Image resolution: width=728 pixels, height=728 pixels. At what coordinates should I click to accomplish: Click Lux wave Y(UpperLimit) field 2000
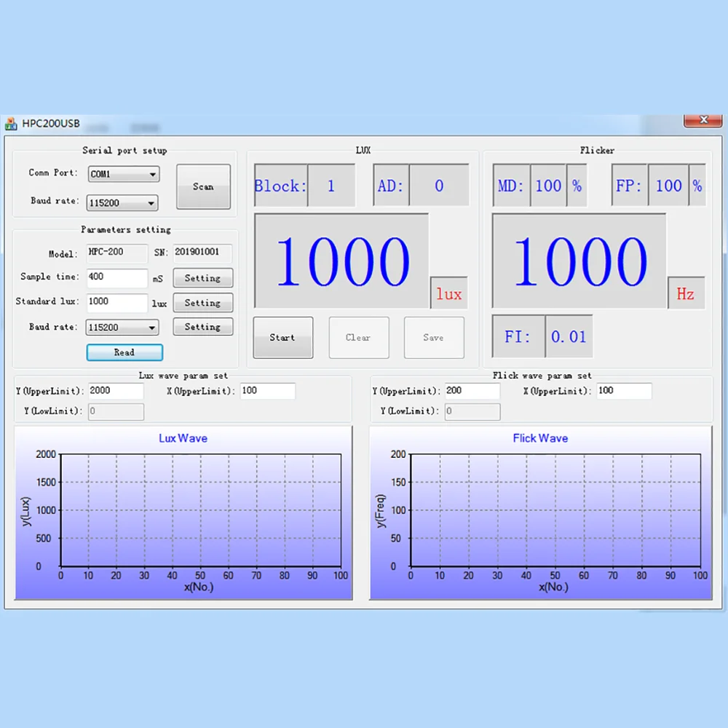pos(116,391)
